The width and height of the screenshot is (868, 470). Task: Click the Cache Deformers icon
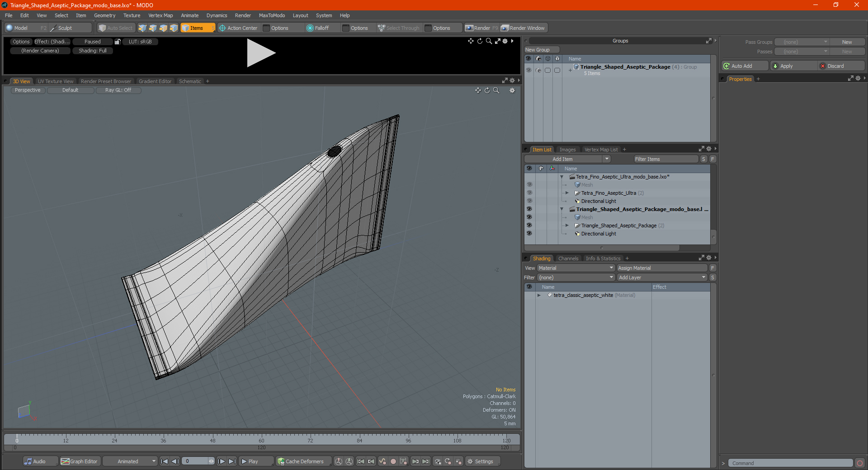(x=281, y=461)
